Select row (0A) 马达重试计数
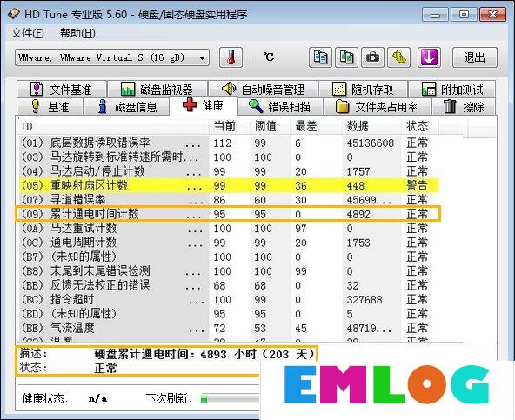Viewport: 515px width, 420px height. pyautogui.click(x=228, y=228)
